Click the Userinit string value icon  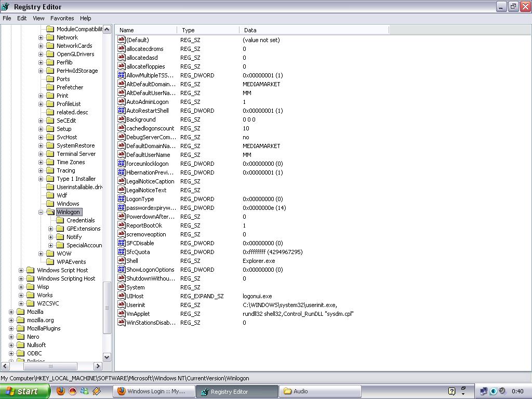(x=122, y=304)
